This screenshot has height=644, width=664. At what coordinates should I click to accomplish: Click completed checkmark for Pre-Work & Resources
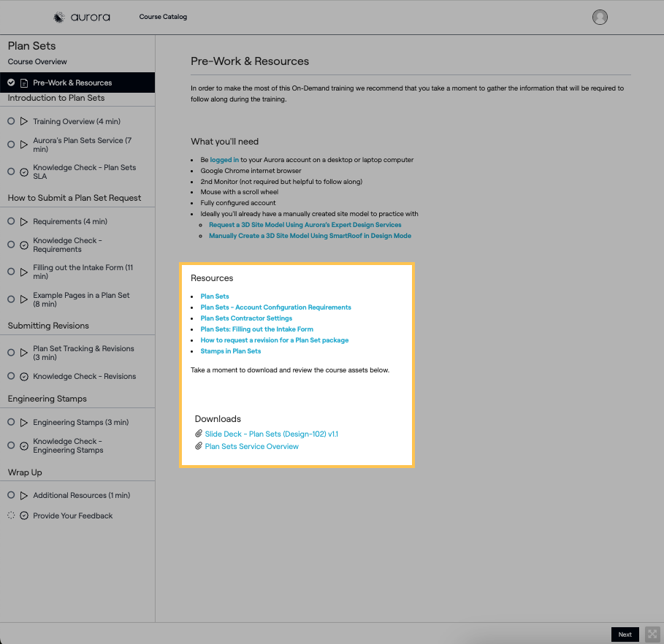(11, 83)
